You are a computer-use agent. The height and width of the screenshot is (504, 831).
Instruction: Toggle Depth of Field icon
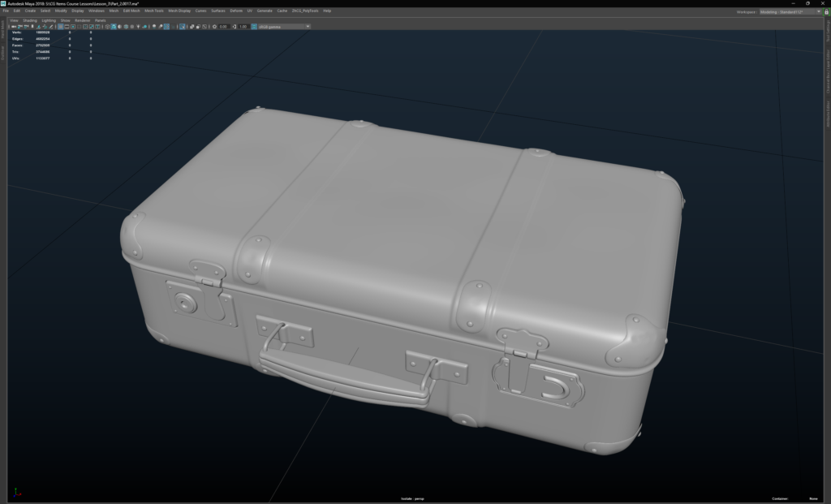[x=173, y=27]
